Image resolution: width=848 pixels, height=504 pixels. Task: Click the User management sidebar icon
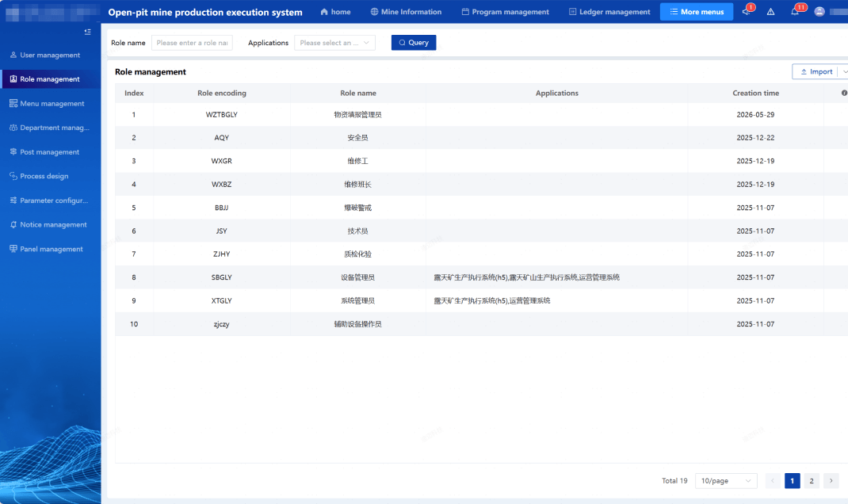[x=13, y=55]
